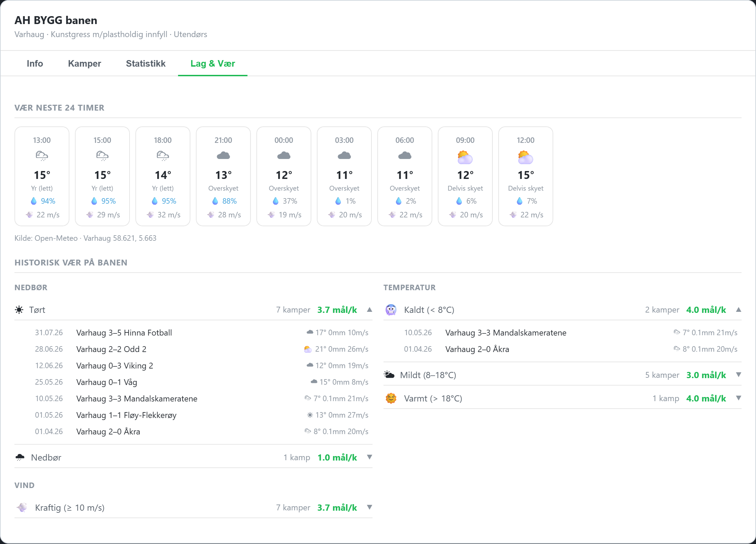The image size is (756, 544).
Task: Click the weather icon in the Odd 2 match row
Action: click(x=308, y=349)
